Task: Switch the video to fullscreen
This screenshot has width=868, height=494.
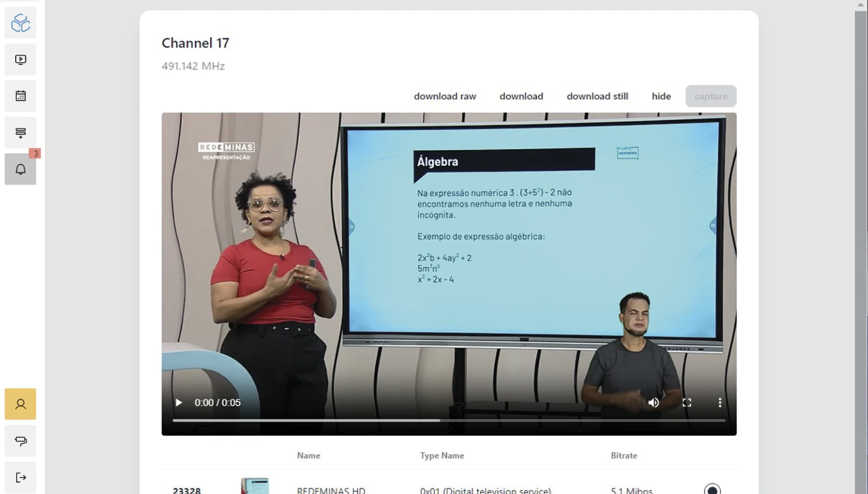Action: point(687,402)
